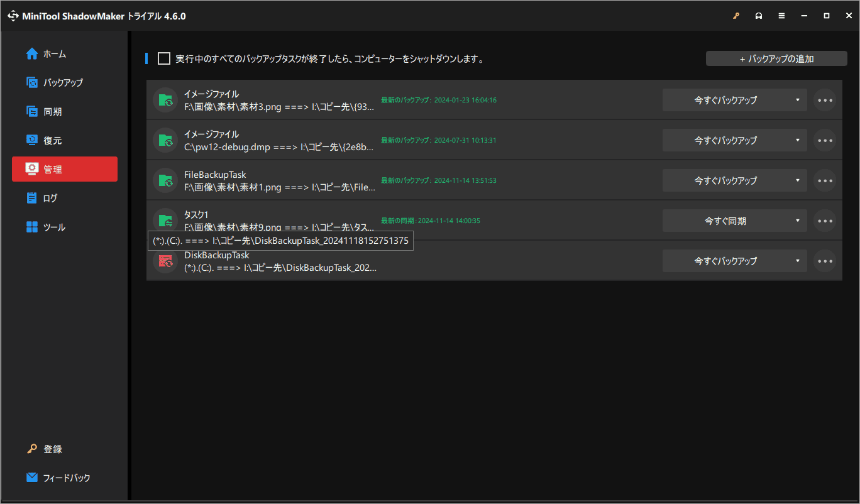Expand backup dropdown arrow for DiskBackupTask
Viewport: 860px width, 504px height.
point(798,261)
